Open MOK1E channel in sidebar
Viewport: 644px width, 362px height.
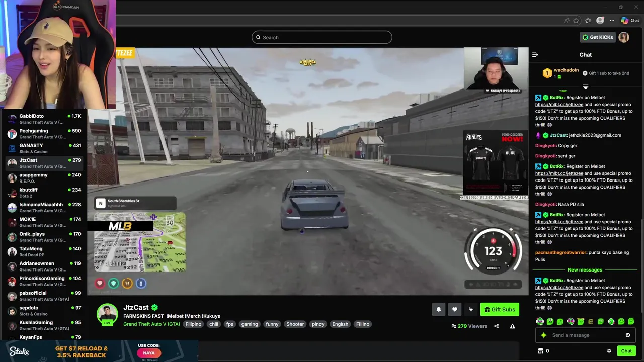click(44, 222)
